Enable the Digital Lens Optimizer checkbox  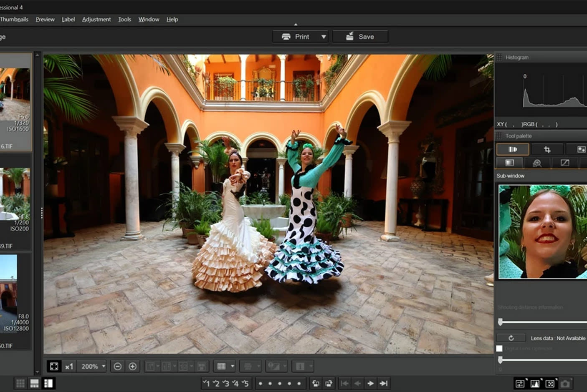coord(499,349)
